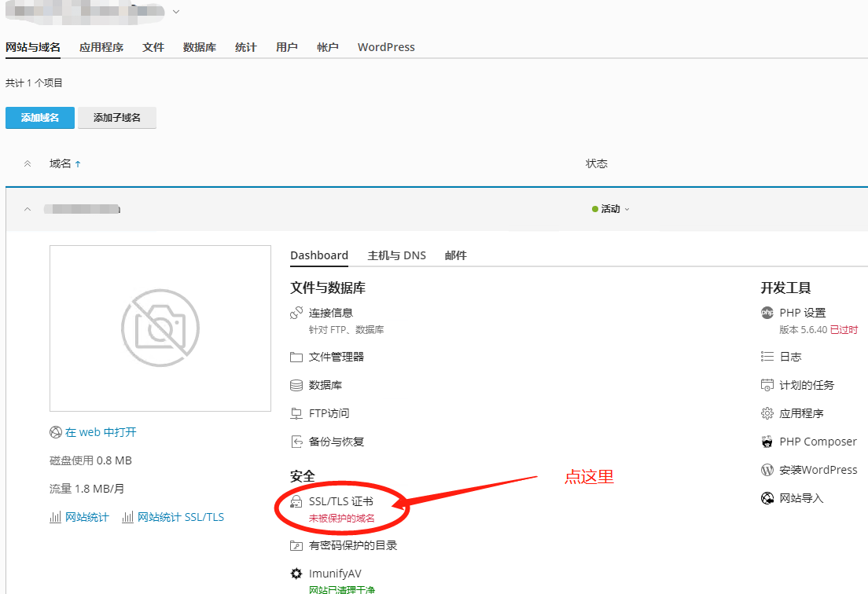The width and height of the screenshot is (868, 594).
Task: Click the 已过时 PHP version warning
Action: [x=844, y=330]
